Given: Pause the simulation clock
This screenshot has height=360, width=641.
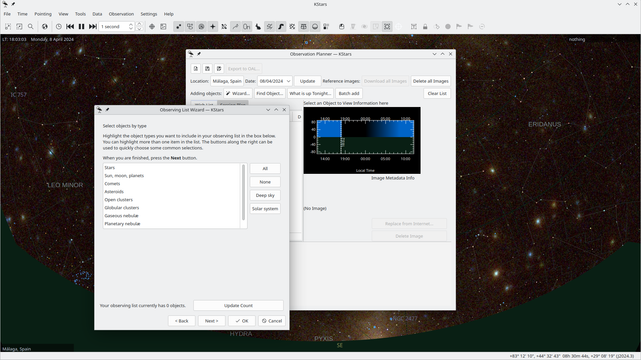Looking at the screenshot, I should 81,27.
